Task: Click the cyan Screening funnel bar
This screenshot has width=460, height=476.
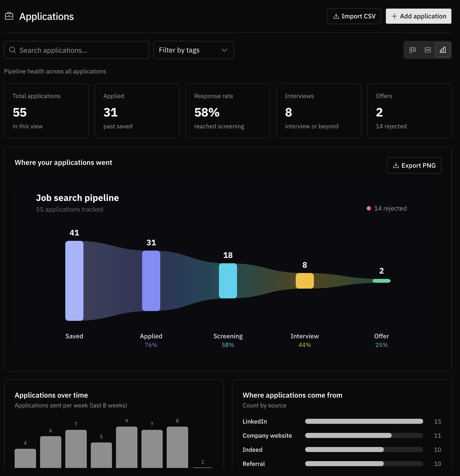Action: point(228,281)
